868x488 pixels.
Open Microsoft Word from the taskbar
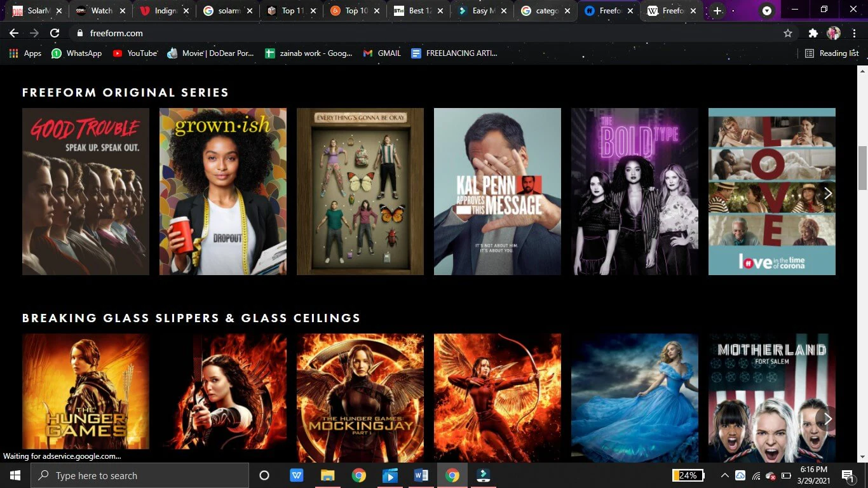pyautogui.click(x=421, y=475)
